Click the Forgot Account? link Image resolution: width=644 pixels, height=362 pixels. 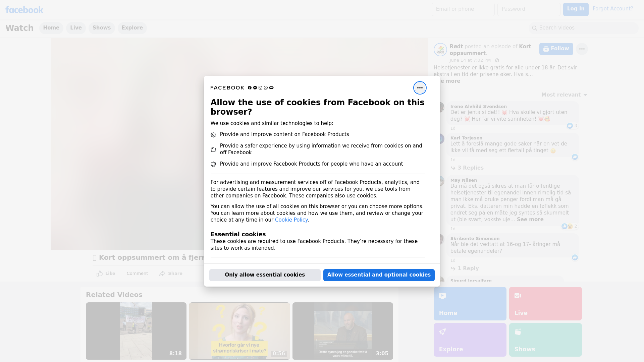point(613,9)
